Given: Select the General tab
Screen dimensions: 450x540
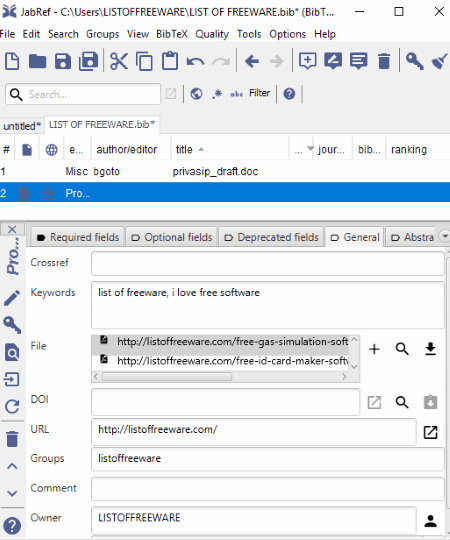Looking at the screenshot, I should 355,237.
